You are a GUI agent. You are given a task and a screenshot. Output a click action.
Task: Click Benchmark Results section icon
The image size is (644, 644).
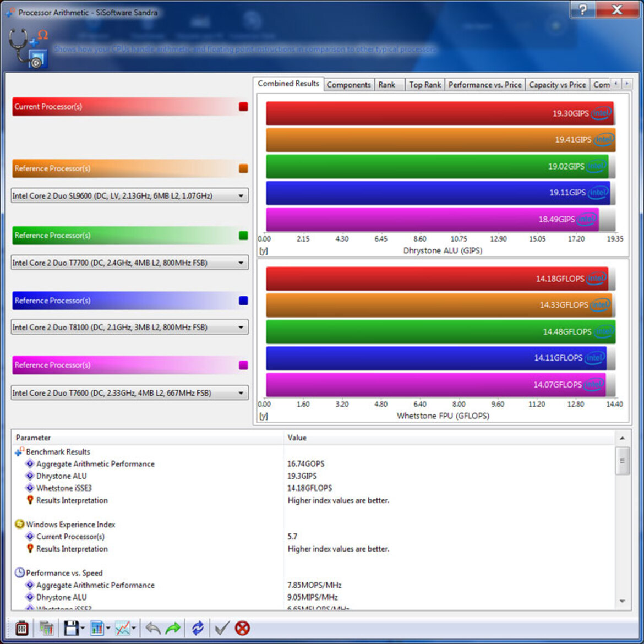pyautogui.click(x=19, y=451)
